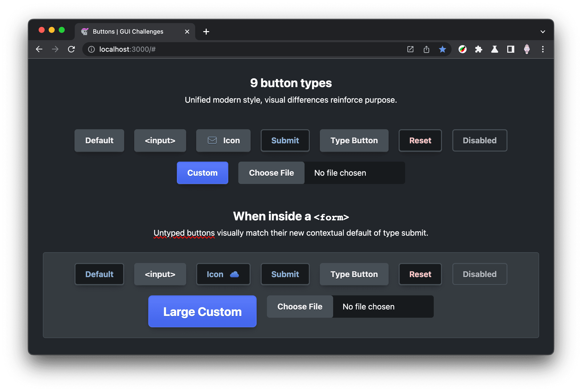Click the browser back navigation arrow
Image resolution: width=582 pixels, height=392 pixels.
pos(39,49)
